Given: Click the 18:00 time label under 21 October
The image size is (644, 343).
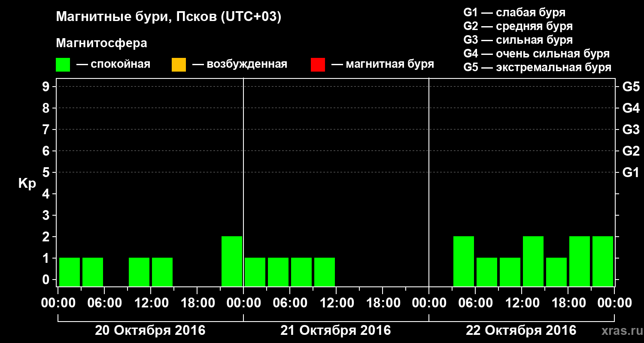Looking at the screenshot, I should [383, 303].
